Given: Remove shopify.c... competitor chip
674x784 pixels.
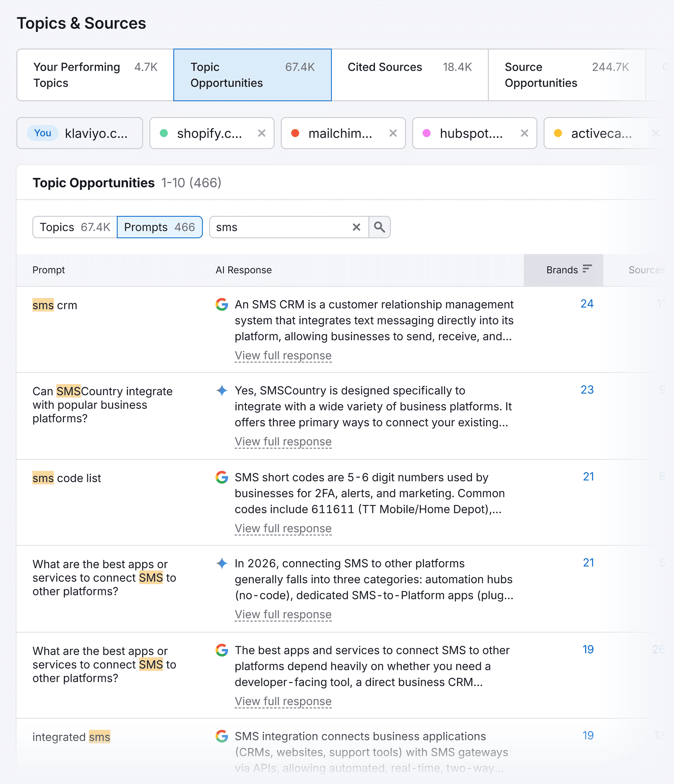Looking at the screenshot, I should coord(262,133).
